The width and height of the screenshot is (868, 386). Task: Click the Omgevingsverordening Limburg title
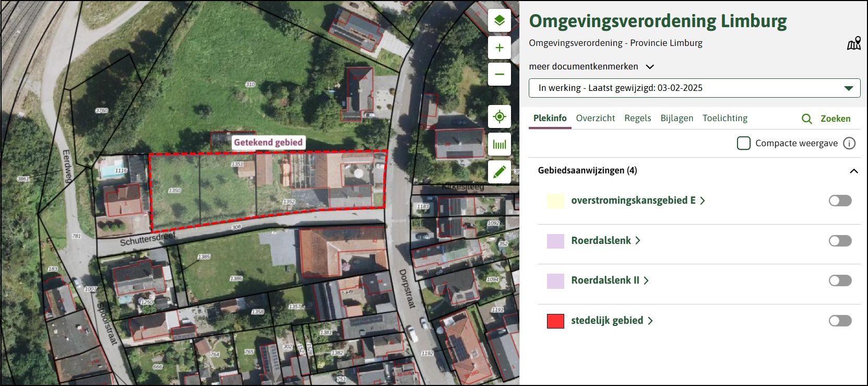click(x=658, y=21)
